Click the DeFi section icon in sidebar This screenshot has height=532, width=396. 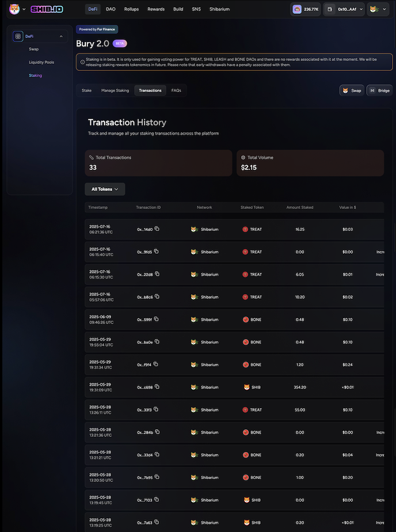coord(18,36)
